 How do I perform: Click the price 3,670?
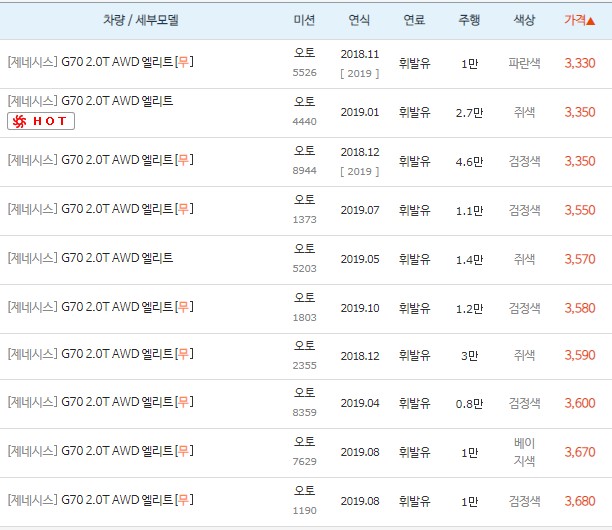coord(580,452)
